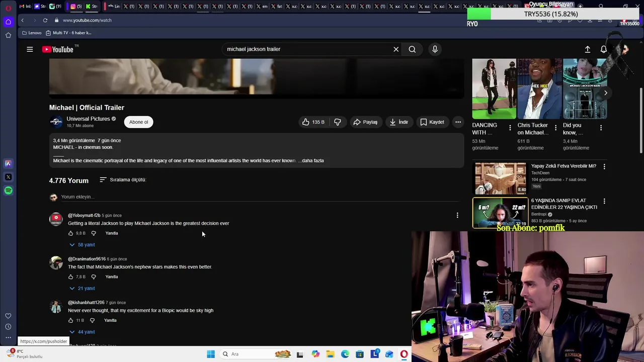
Task: Reply to the @Dranimation9616 comment
Action: pyautogui.click(x=112, y=277)
